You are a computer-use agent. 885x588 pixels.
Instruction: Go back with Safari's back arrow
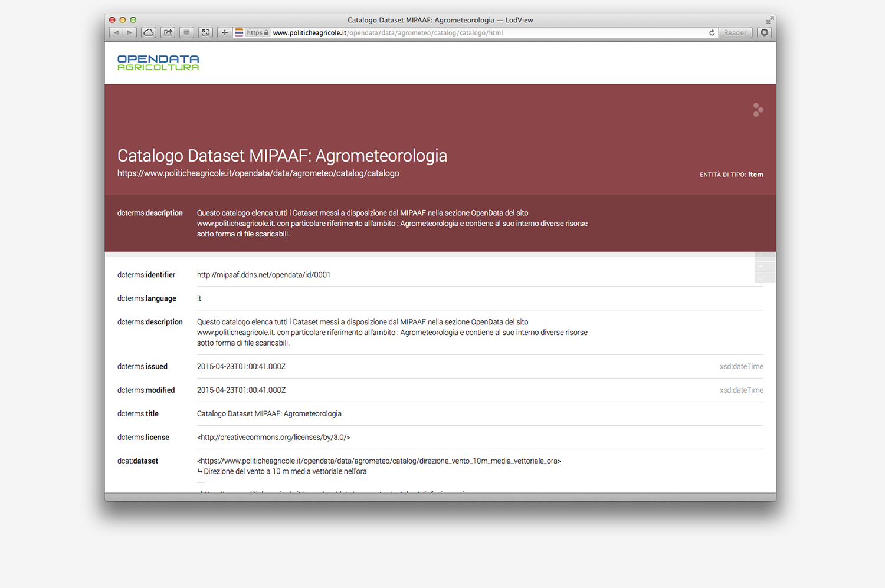(x=116, y=32)
